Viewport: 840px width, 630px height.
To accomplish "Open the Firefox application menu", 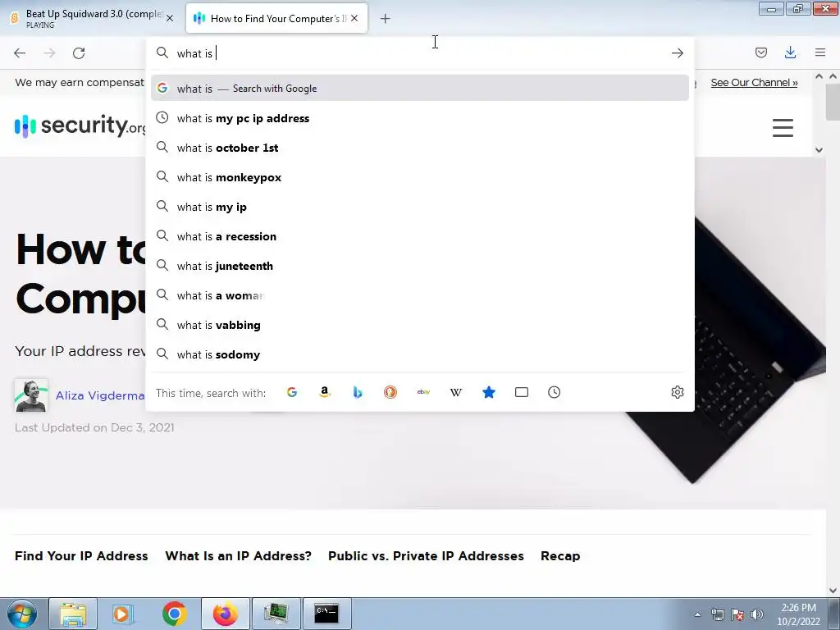I will (820, 52).
